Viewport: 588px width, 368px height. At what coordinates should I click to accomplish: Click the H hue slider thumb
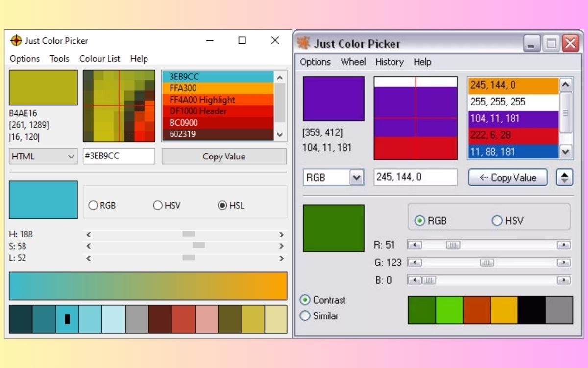click(x=189, y=234)
